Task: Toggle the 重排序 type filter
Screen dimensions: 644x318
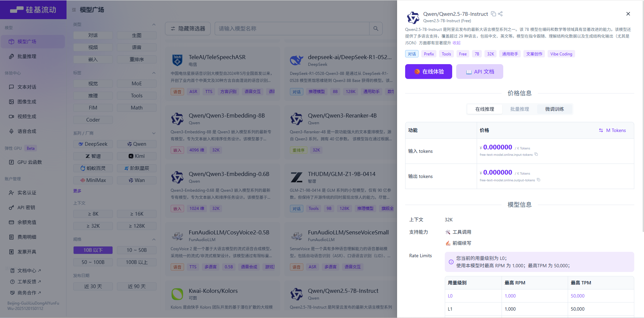Action: tap(137, 59)
